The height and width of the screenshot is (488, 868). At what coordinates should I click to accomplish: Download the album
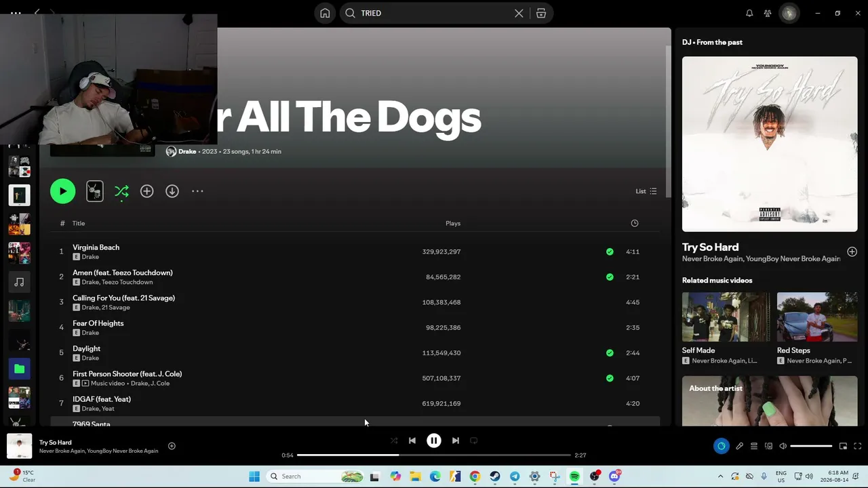(x=172, y=191)
